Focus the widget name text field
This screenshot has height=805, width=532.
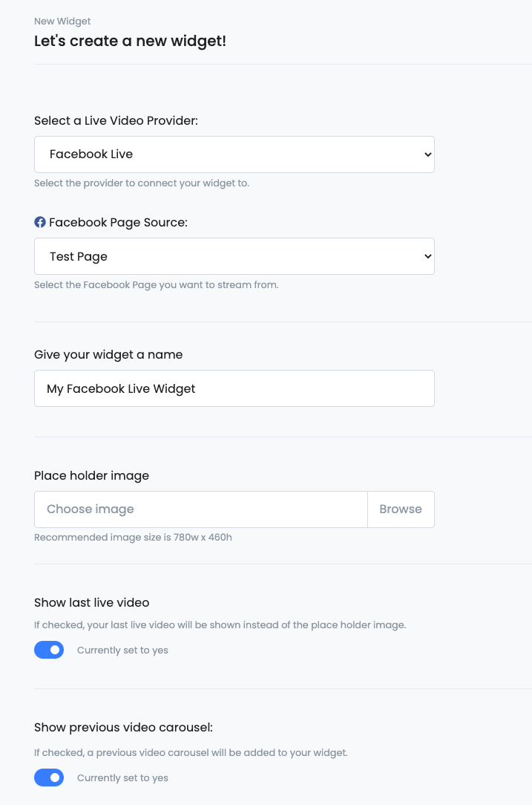234,388
